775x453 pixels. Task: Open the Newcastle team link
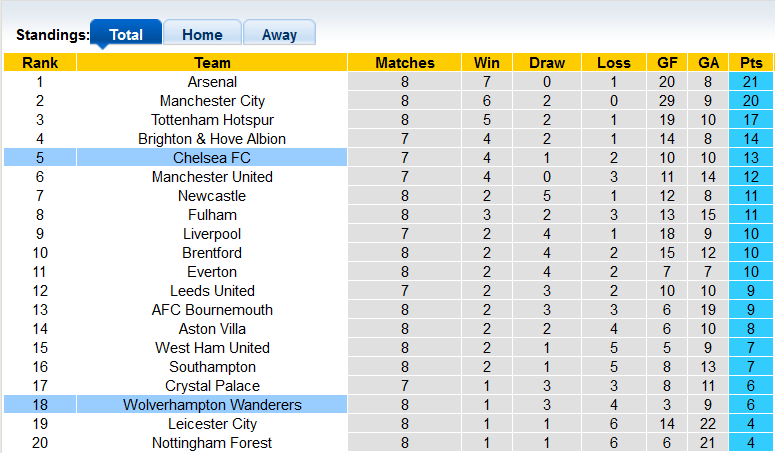click(212, 196)
